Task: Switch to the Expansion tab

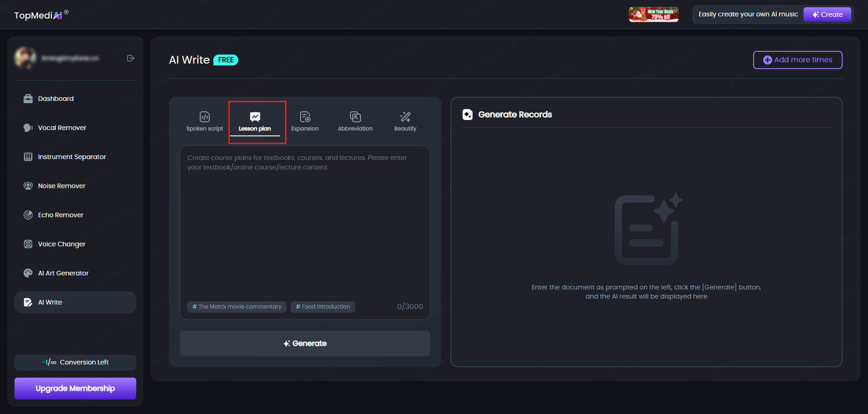Action: [x=305, y=122]
